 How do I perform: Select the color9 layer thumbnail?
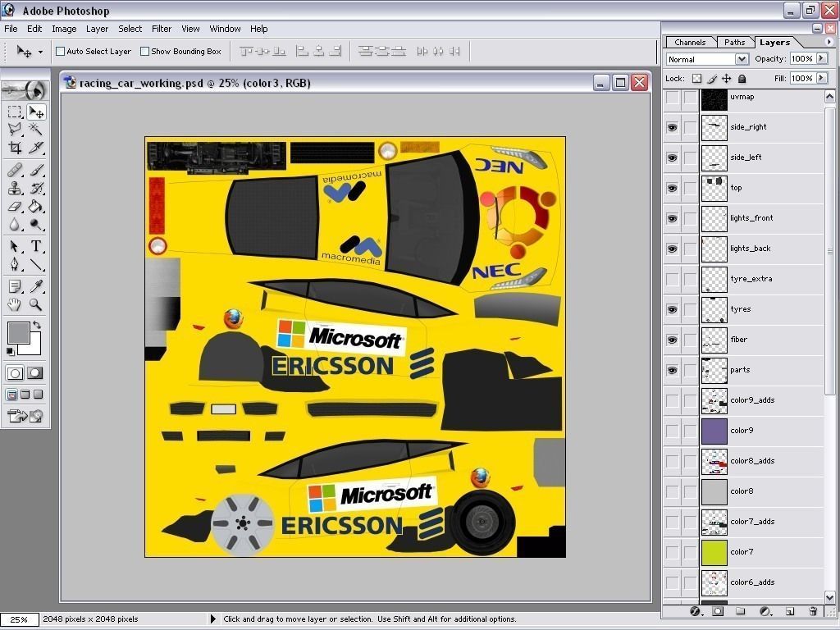[x=714, y=431]
